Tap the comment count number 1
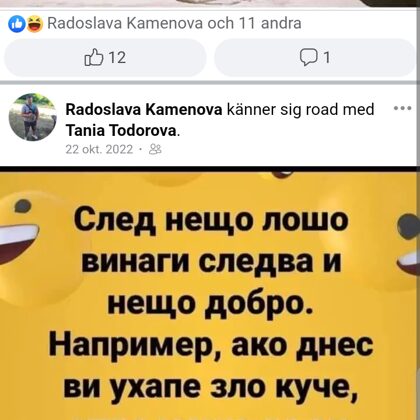Image resolution: width=420 pixels, height=420 pixels. [327, 58]
